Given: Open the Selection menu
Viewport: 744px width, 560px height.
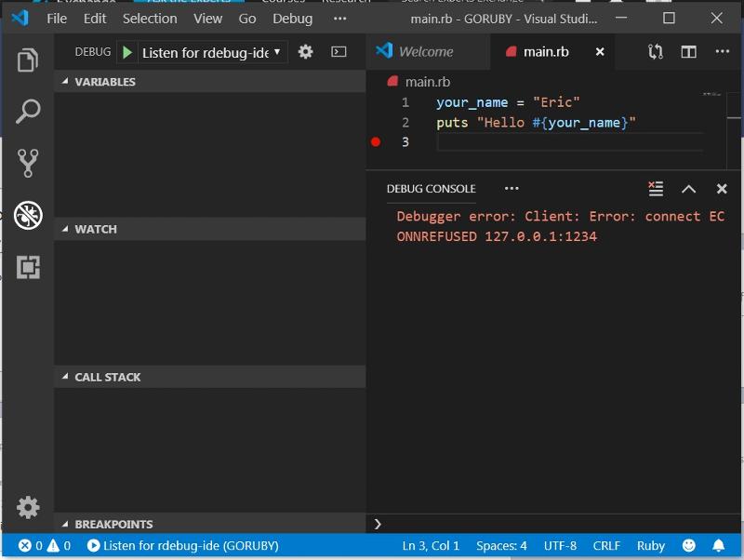Looking at the screenshot, I should (x=150, y=19).
